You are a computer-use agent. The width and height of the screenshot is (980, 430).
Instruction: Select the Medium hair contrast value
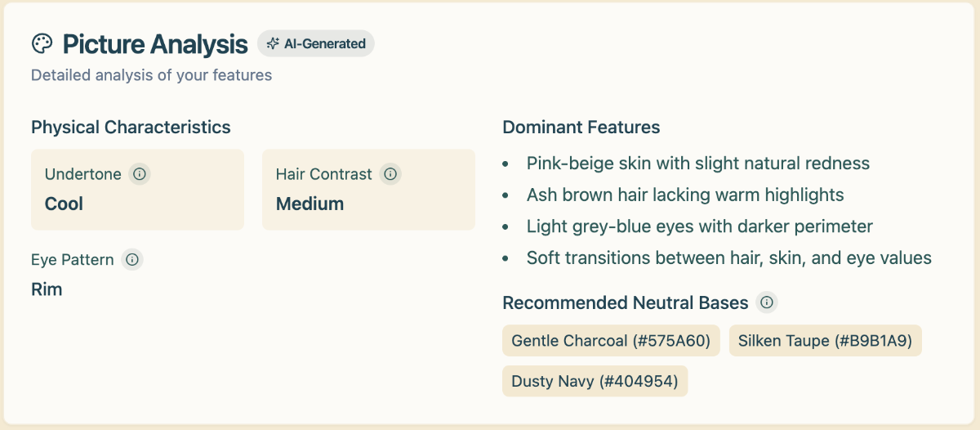click(x=310, y=204)
